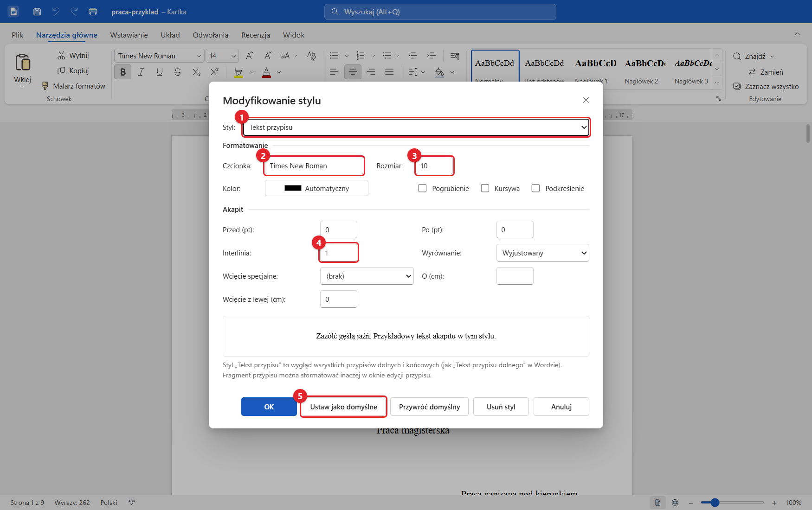The width and height of the screenshot is (812, 510).
Task: Open the Plik menu tab
Action: (x=18, y=35)
